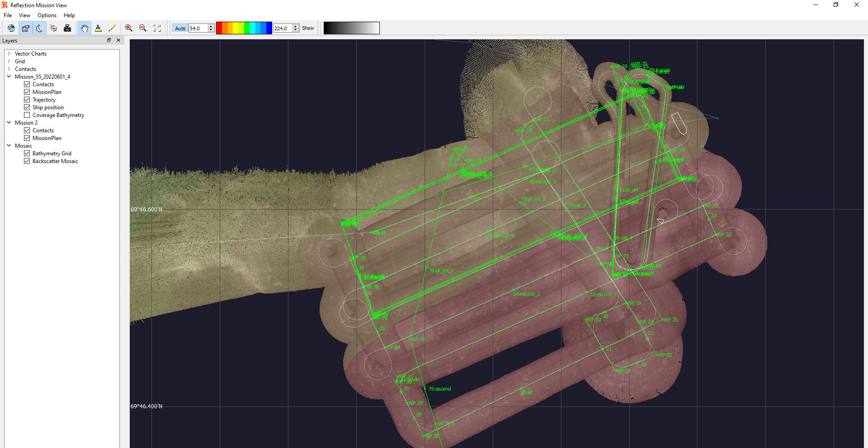
Task: Click the 69°46.600'N latitude label
Action: point(146,210)
